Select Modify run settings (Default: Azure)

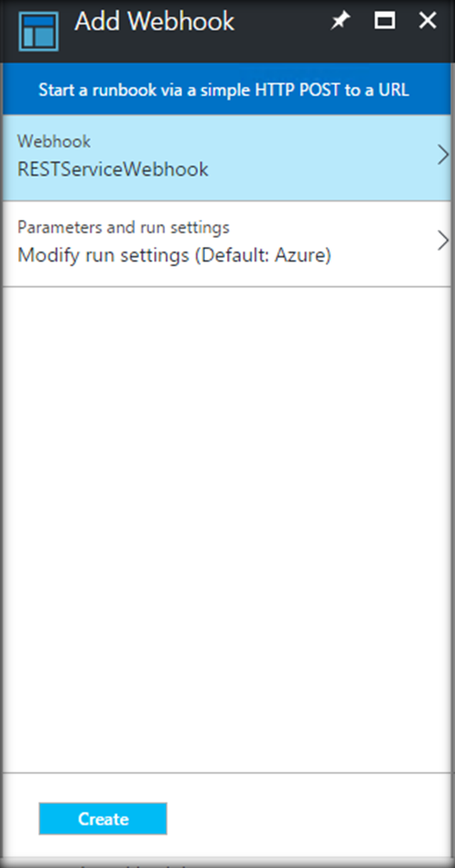click(x=174, y=255)
